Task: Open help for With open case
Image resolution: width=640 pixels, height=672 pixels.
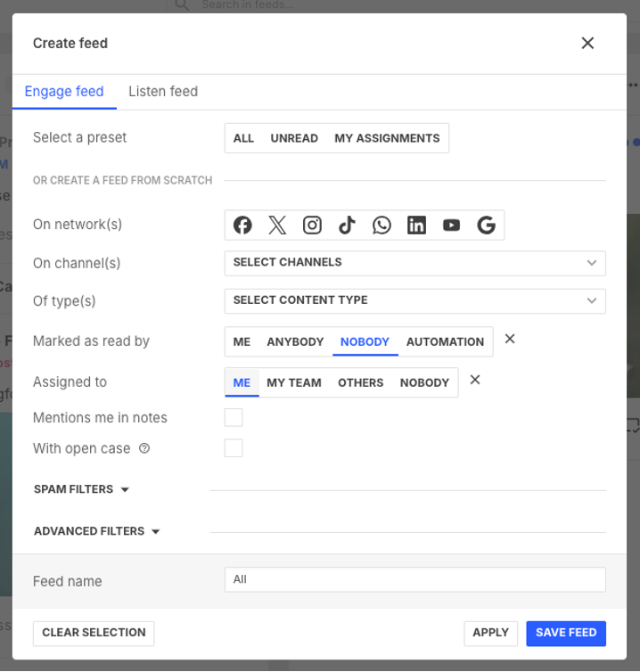Action: [x=144, y=448]
